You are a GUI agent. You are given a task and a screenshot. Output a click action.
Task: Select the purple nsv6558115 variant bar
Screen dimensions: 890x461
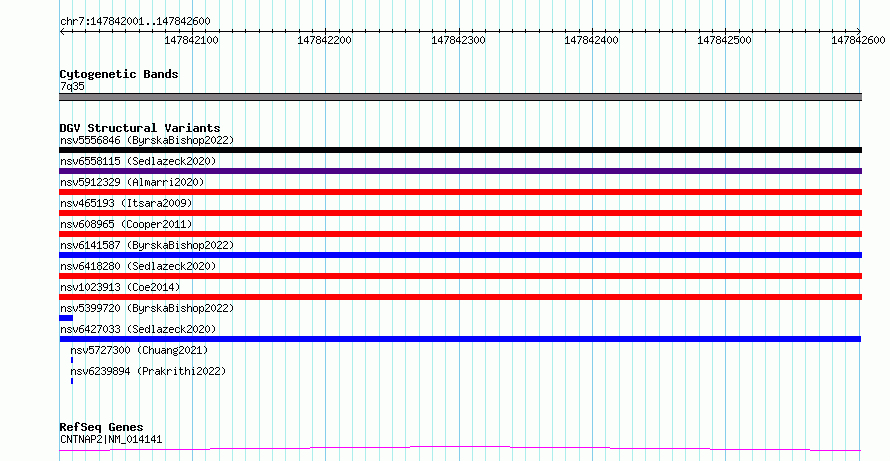coord(460,171)
